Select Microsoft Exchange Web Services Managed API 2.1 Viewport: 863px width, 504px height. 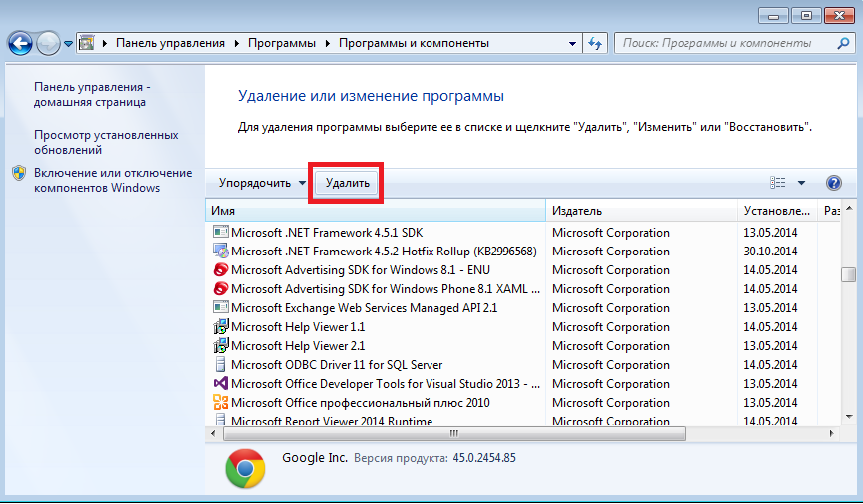[364, 308]
